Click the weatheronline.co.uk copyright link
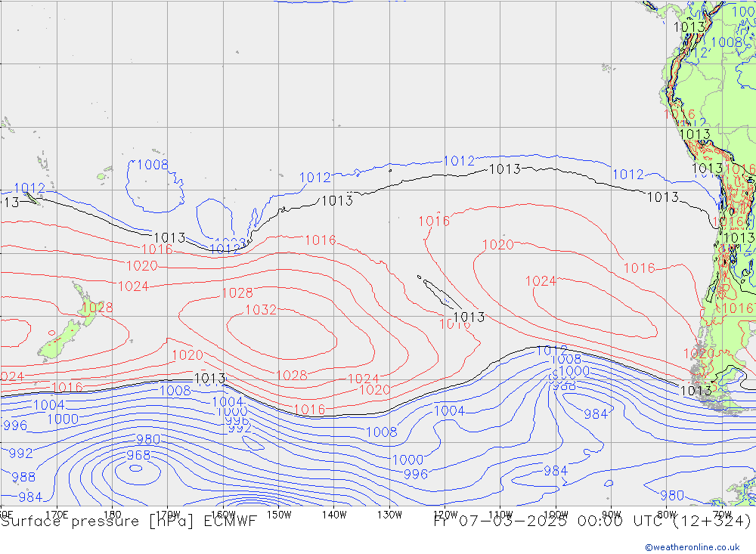This screenshot has height=554, width=756. [692, 547]
